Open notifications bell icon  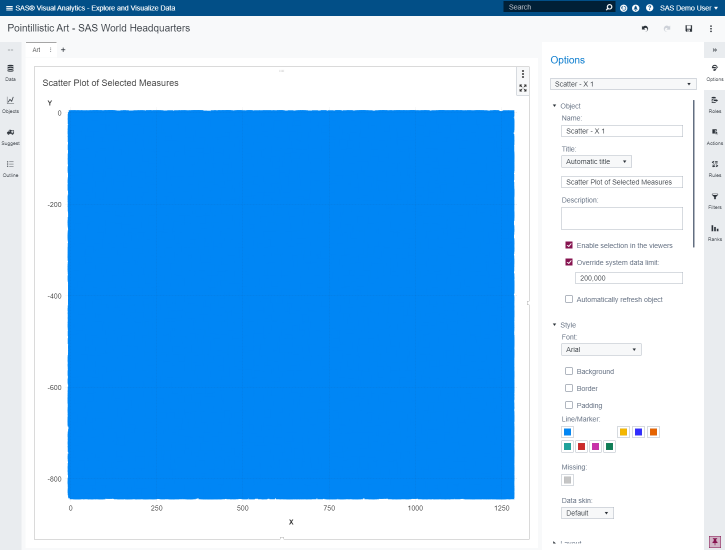pyautogui.click(x=636, y=8)
